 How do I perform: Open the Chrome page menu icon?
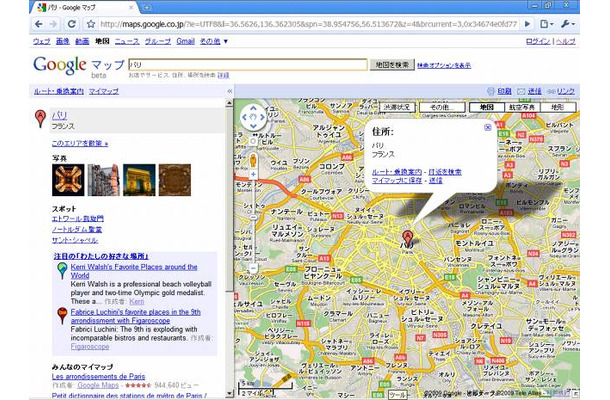pos(547,24)
